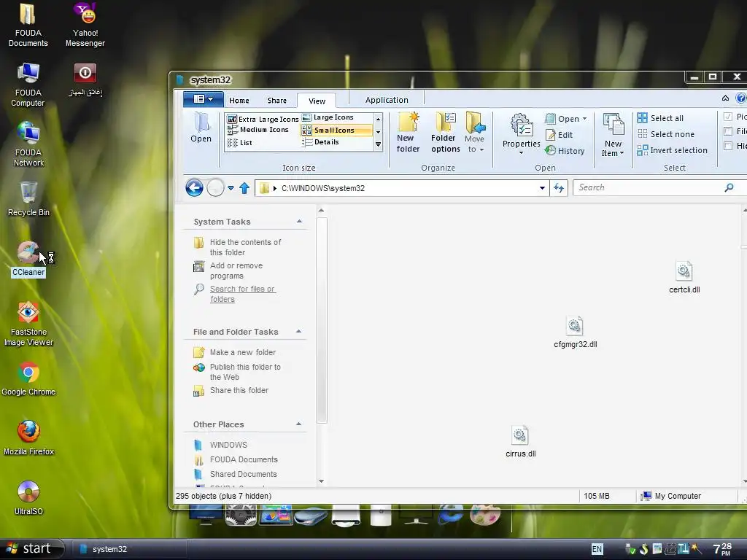Click Hide the contents of this folder
This screenshot has width=747, height=560.
[x=245, y=247]
